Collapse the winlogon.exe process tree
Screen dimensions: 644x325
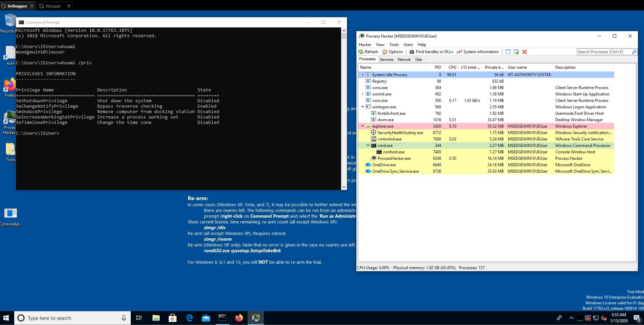coord(362,107)
